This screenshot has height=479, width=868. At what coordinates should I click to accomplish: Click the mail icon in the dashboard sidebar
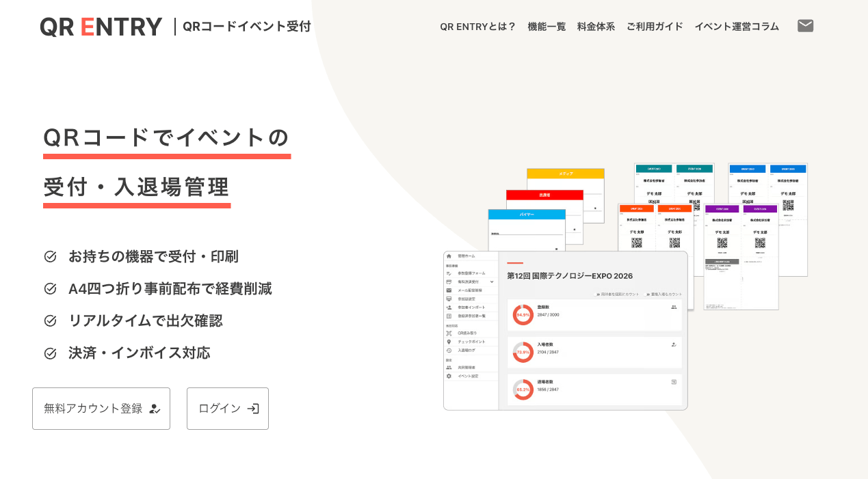pyautogui.click(x=449, y=290)
